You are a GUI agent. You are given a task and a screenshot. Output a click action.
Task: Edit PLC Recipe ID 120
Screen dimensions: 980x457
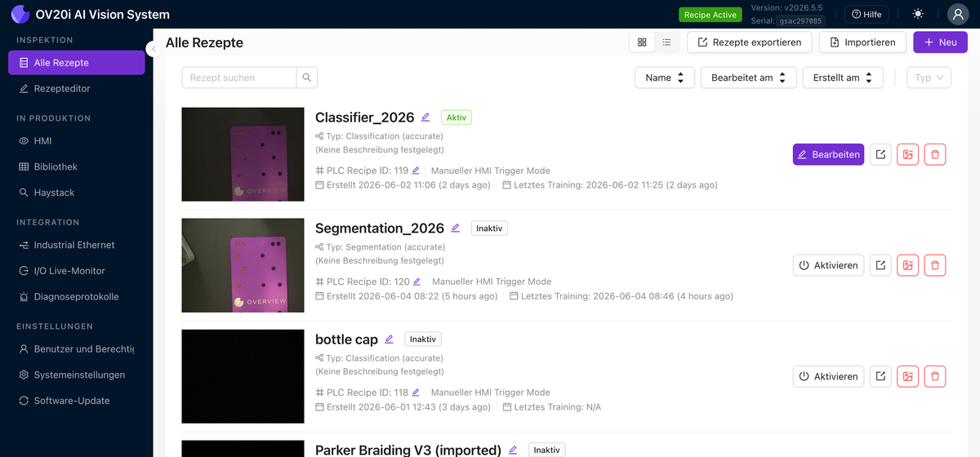pos(416,282)
